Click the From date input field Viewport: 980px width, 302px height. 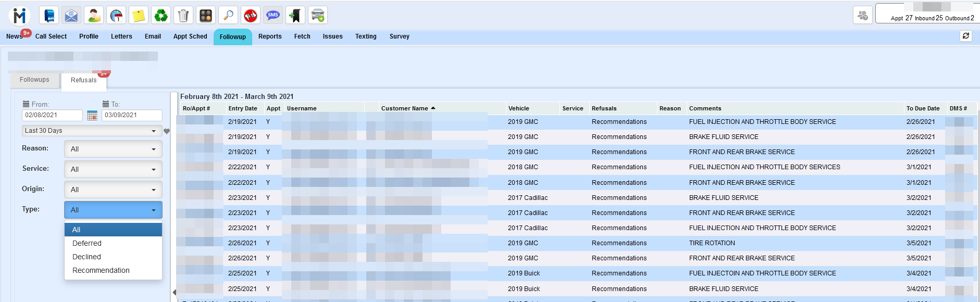click(52, 116)
